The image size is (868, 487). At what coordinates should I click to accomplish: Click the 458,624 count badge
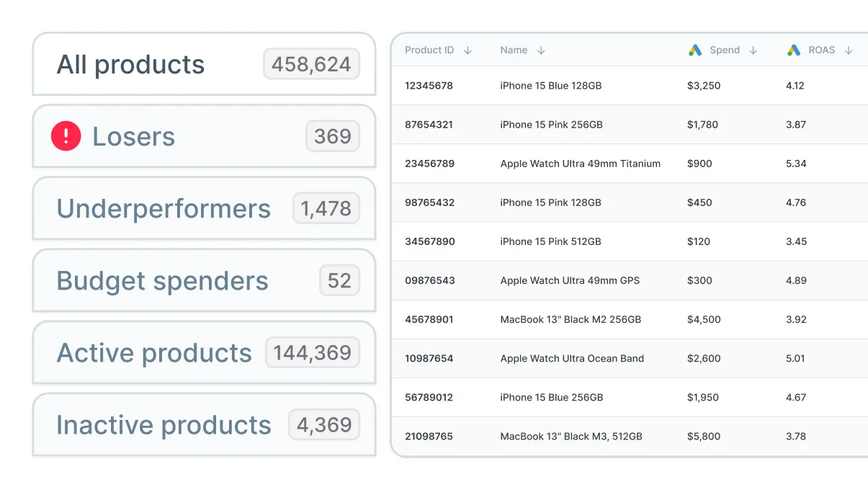click(311, 64)
